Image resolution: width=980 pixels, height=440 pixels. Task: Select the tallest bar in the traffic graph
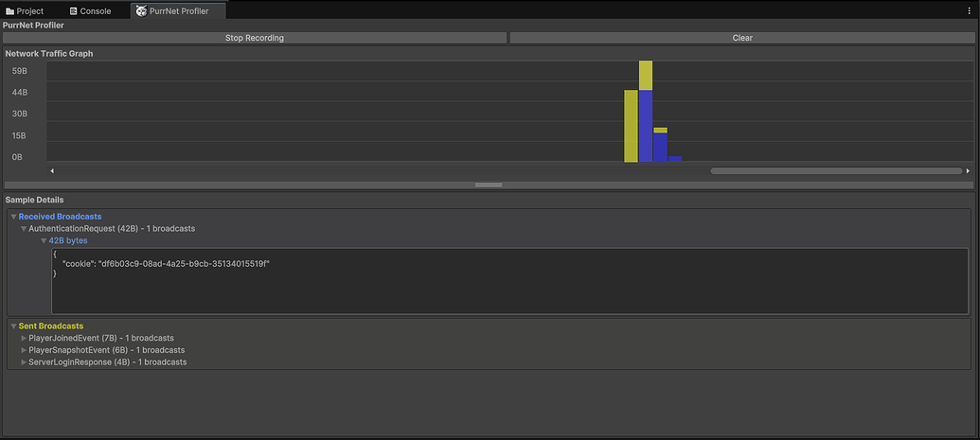[646, 112]
